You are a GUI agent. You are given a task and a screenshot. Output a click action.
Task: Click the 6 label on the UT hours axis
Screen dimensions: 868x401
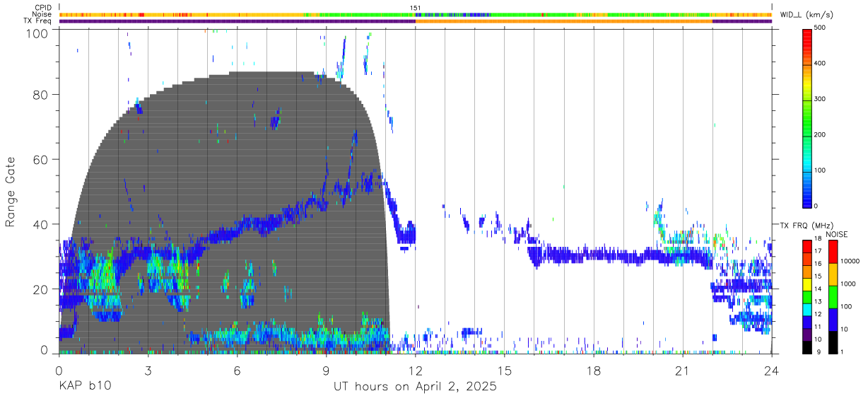[237, 371]
